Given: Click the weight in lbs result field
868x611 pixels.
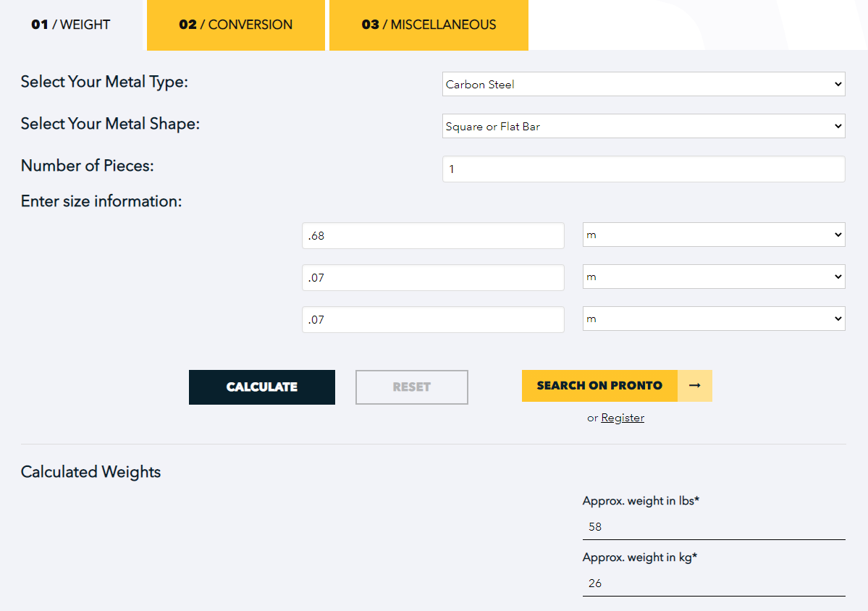Looking at the screenshot, I should click(x=713, y=526).
